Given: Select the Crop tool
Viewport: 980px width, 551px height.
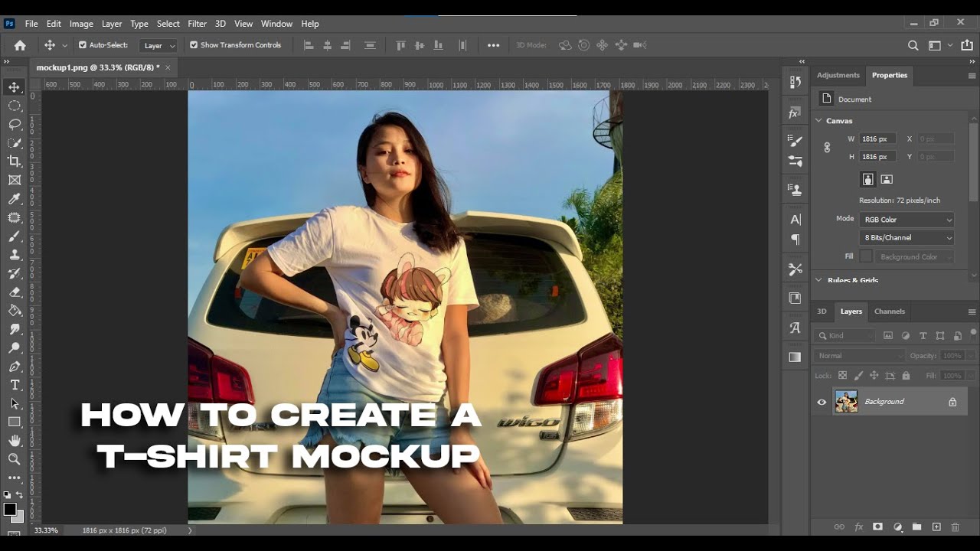Looking at the screenshot, I should [x=15, y=161].
